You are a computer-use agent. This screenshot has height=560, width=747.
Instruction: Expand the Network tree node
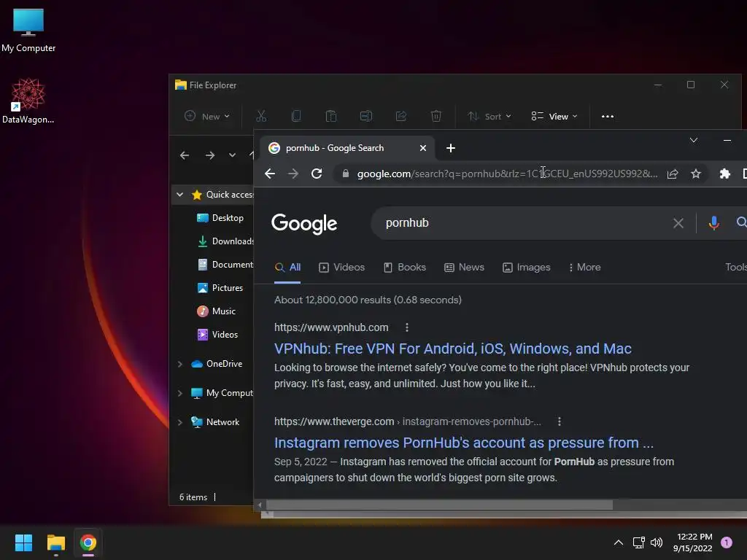click(179, 422)
